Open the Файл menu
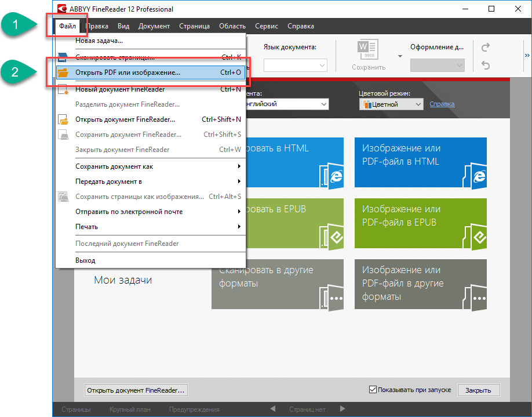The height and width of the screenshot is (417, 532). coord(67,26)
